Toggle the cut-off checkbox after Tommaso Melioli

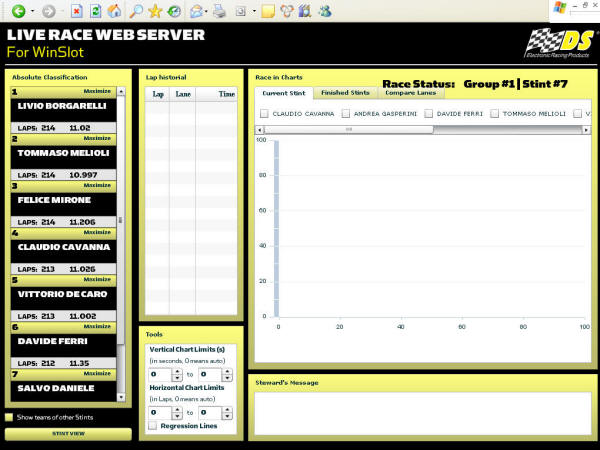point(577,113)
